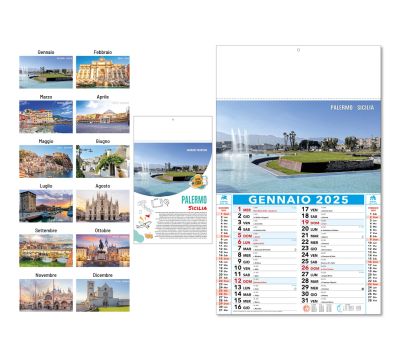This screenshot has width=400, height=360.
Task: Click date 16 GIO in calendar
Action: [x=243, y=307]
